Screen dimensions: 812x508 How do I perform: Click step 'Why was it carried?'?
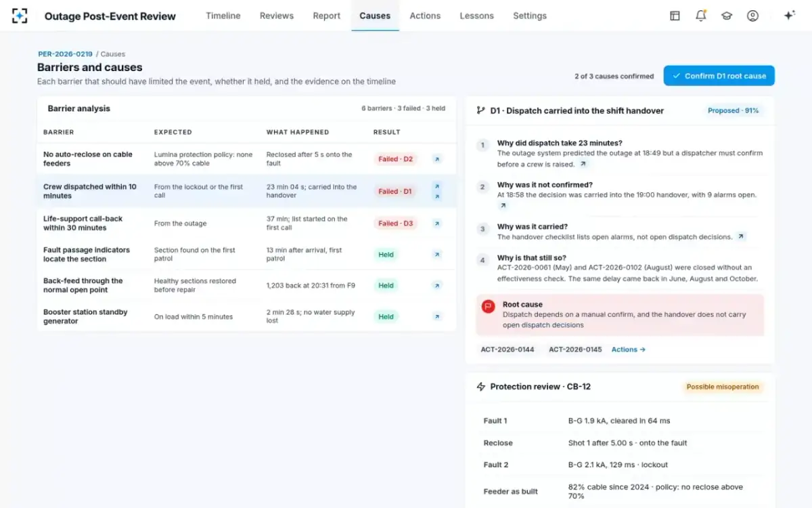click(x=533, y=227)
